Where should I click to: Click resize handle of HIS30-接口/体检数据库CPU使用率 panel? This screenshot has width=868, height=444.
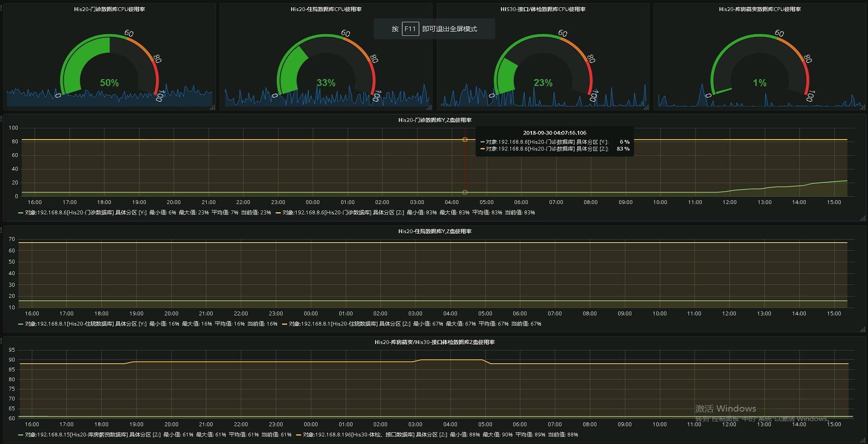(646, 108)
